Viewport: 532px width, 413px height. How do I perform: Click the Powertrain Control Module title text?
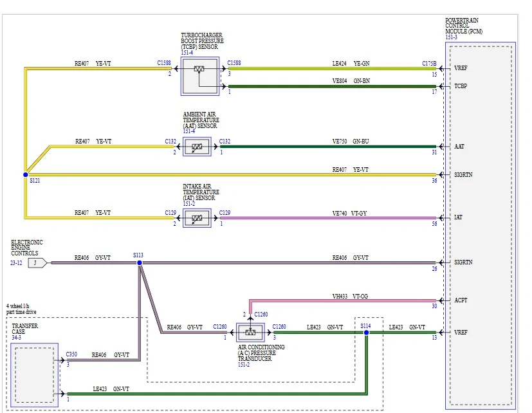[464, 26]
